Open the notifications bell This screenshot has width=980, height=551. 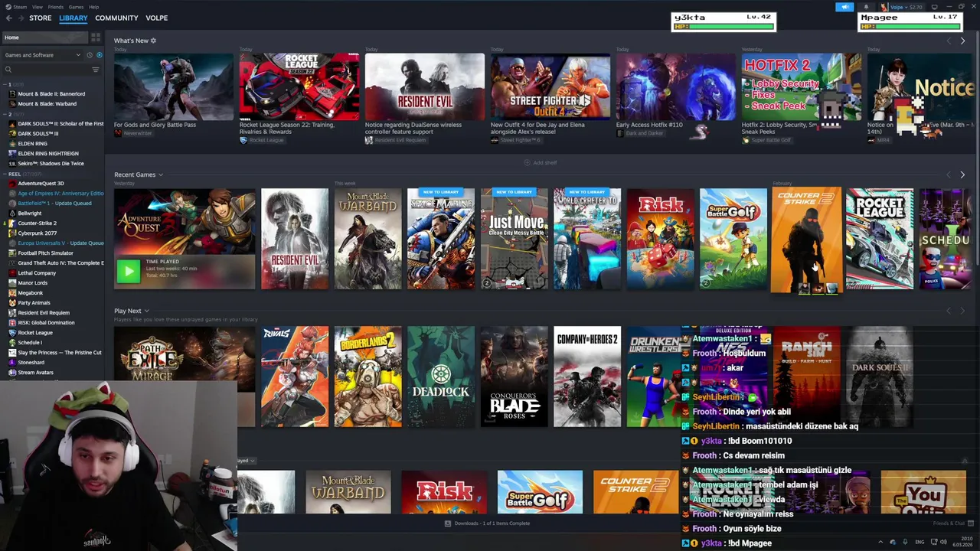click(866, 7)
